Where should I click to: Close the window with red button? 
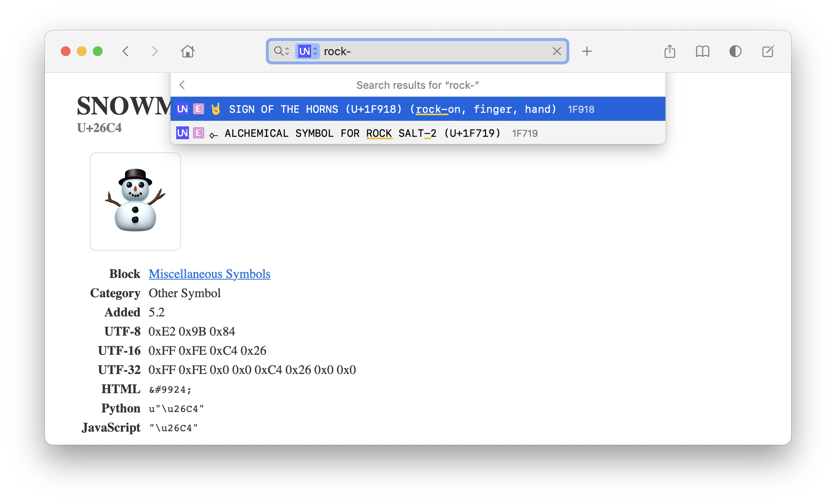click(x=66, y=51)
